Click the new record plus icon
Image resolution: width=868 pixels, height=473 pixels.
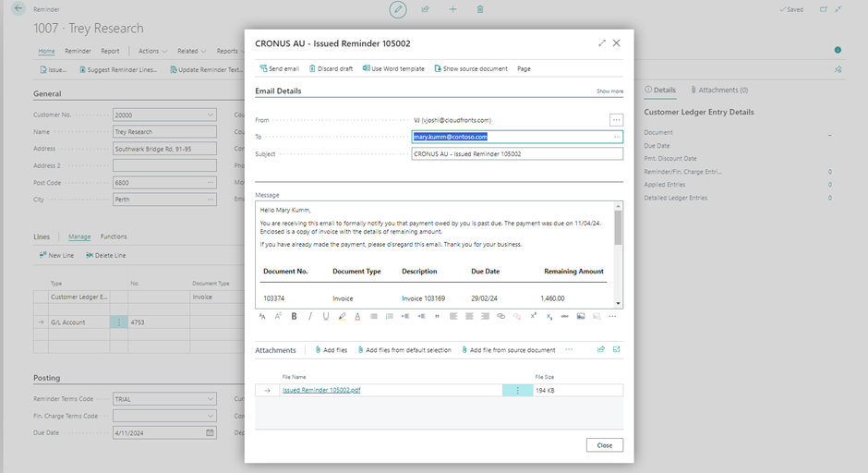tap(452, 9)
